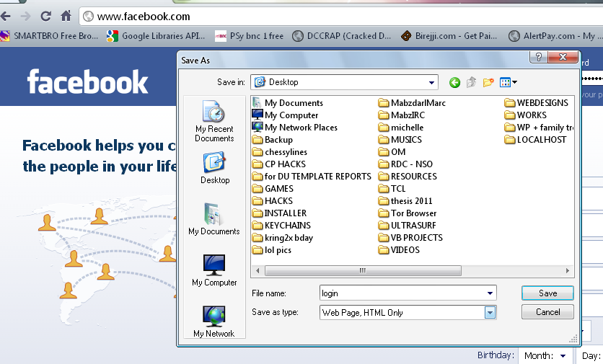603x364 pixels.
Task: Select the michelle folder
Action: coord(401,128)
